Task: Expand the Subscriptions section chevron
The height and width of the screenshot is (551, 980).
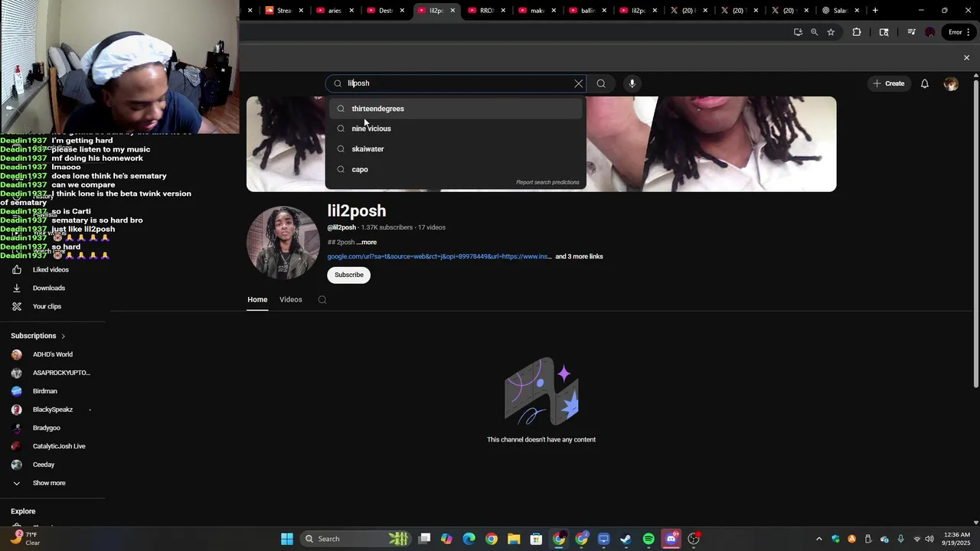Action: click(63, 336)
